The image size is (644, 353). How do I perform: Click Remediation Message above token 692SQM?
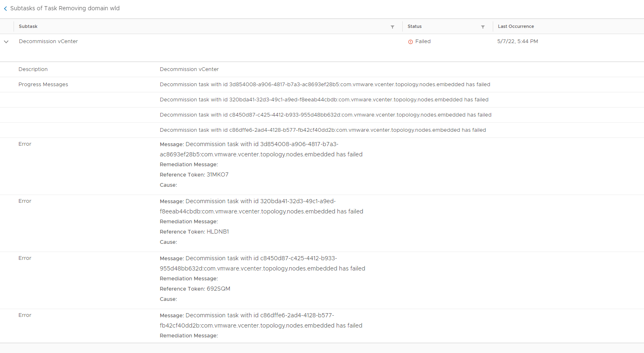click(x=189, y=279)
